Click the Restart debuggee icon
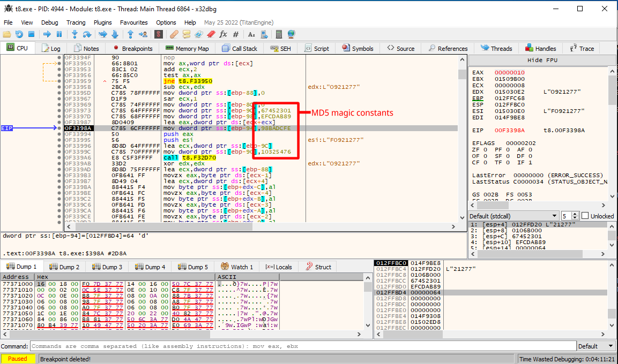618x364 pixels. coord(19,34)
